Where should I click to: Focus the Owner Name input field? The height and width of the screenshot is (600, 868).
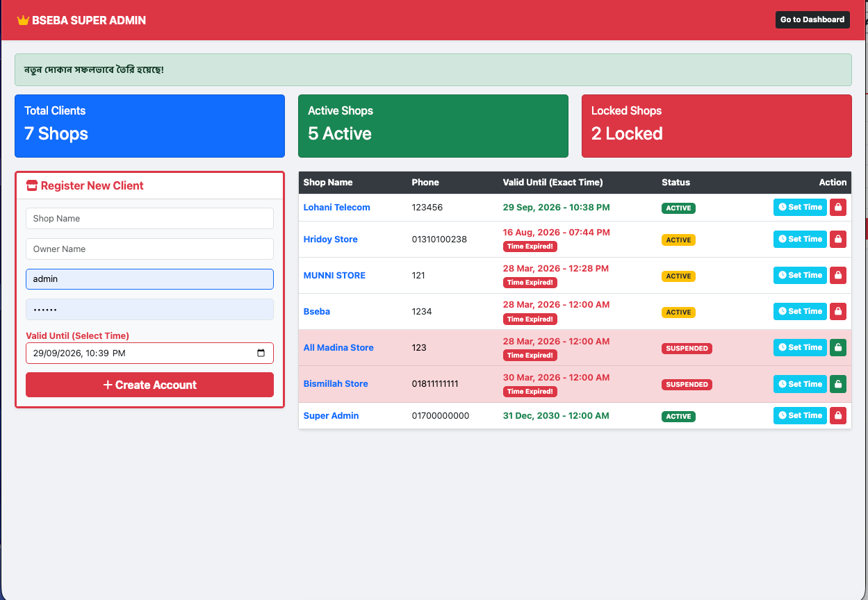149,249
